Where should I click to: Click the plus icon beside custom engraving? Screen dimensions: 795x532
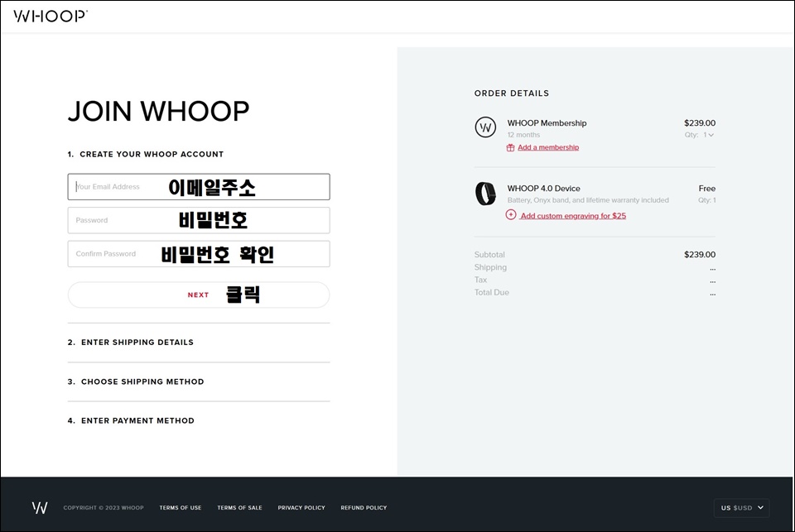(x=511, y=215)
